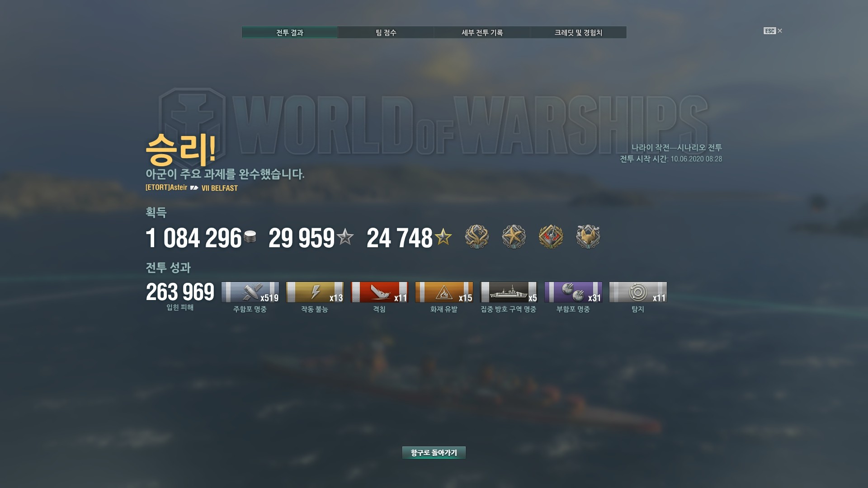Click the 탐지 x11 ribbon
The width and height of the screenshot is (868, 488).
638,292
